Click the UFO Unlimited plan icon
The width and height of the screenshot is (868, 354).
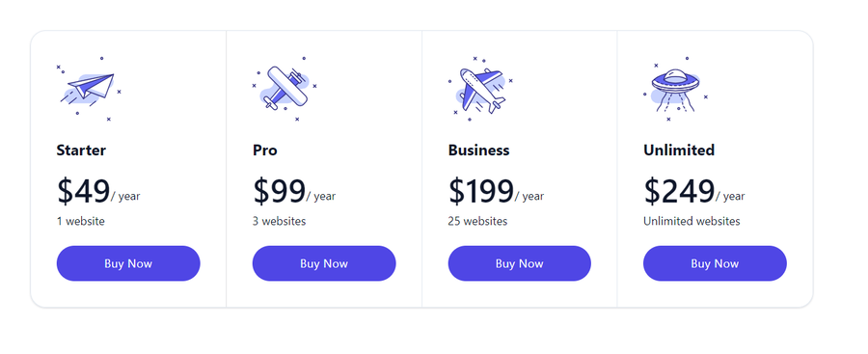[x=676, y=89]
